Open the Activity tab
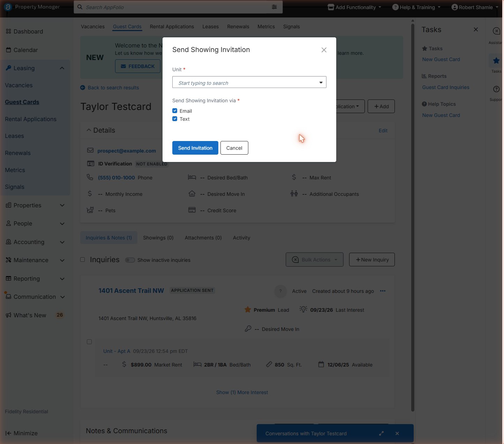 tap(241, 238)
